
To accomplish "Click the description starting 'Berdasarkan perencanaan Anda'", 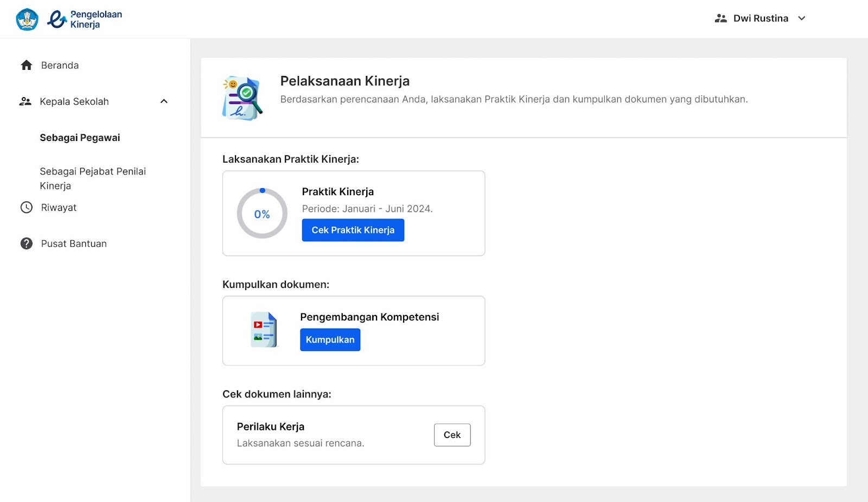I will pos(514,99).
